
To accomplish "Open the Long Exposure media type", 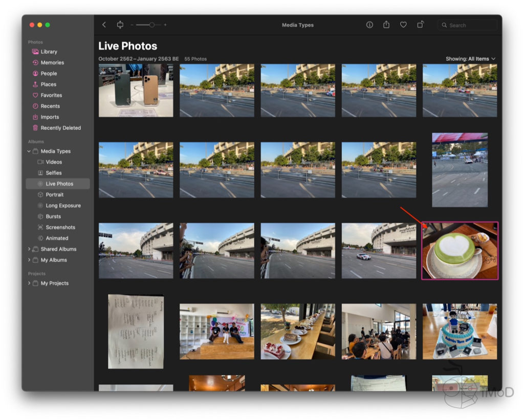I will (63, 206).
